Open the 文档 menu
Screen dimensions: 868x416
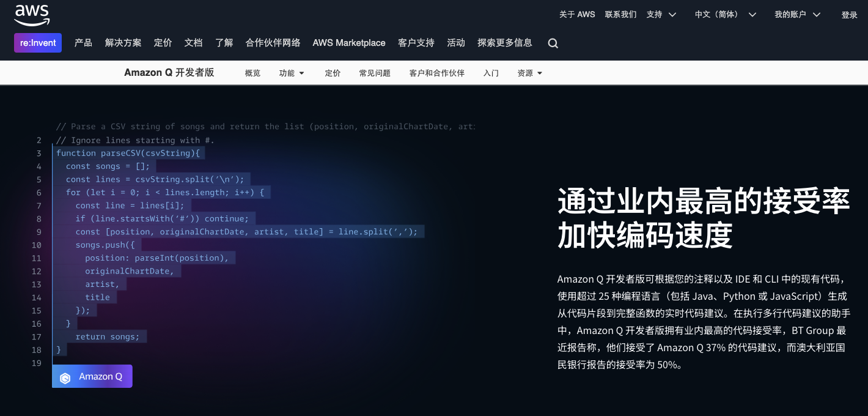(x=193, y=43)
